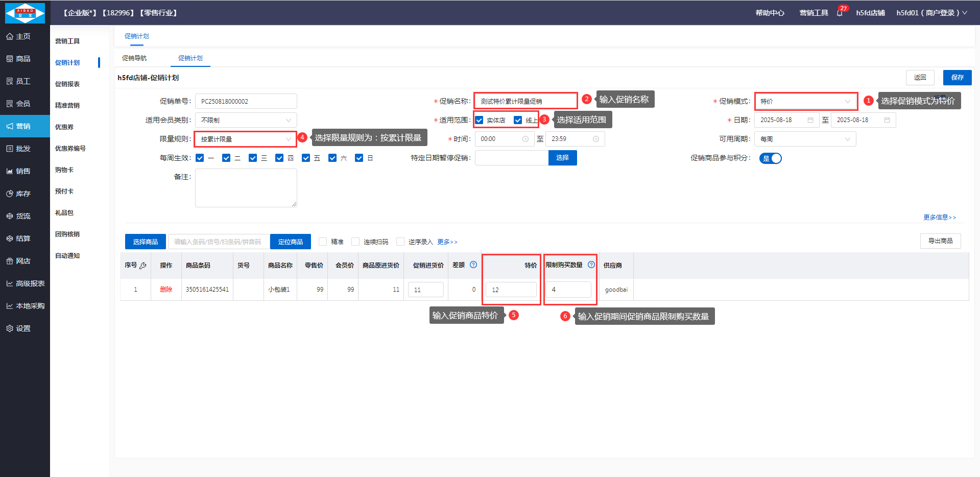Uncheck the 实体店 checkbox
The width and height of the screenshot is (980, 477).
(480, 120)
